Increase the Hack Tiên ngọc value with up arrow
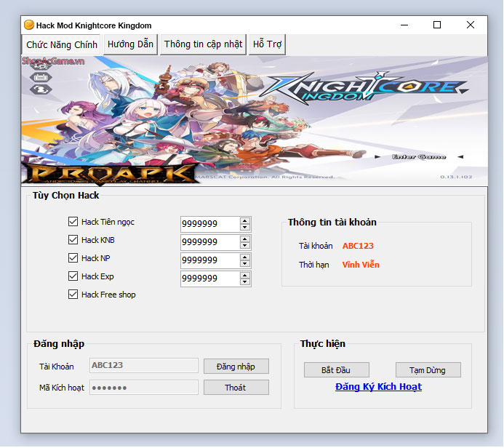 click(x=245, y=221)
